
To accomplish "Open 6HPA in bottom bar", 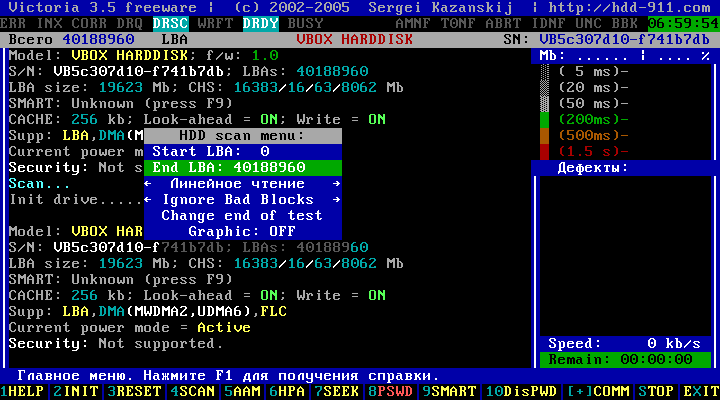I will [x=287, y=392].
